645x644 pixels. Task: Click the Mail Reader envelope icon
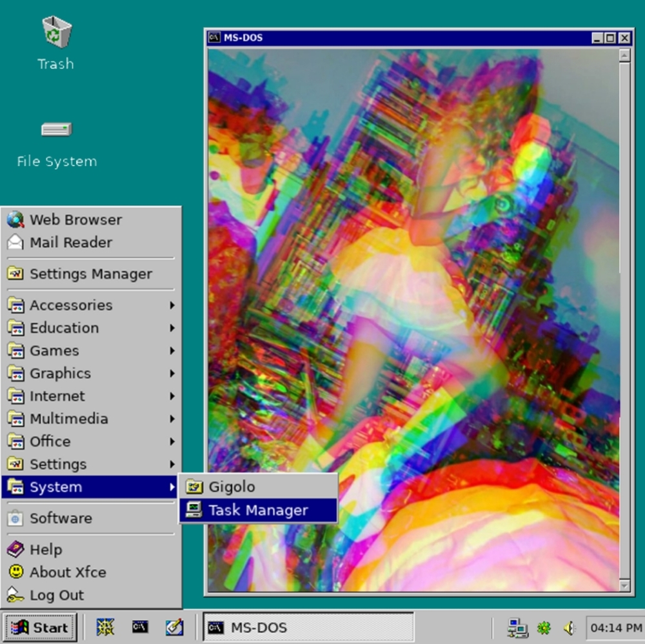coord(15,243)
